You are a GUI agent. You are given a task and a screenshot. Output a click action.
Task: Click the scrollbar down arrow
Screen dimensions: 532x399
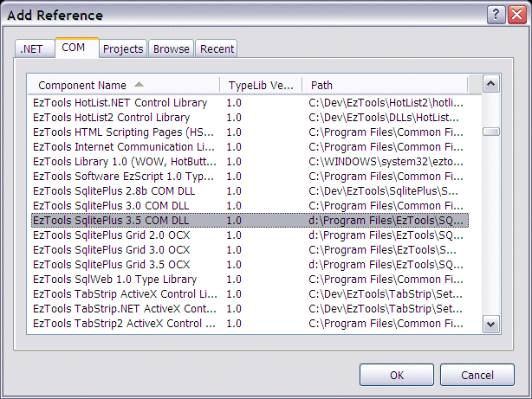click(490, 324)
